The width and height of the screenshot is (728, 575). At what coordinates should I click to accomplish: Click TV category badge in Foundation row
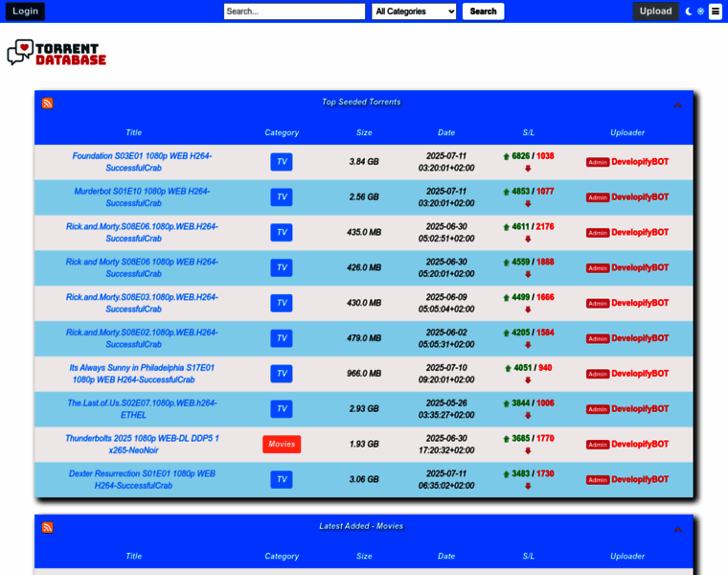[x=282, y=162]
